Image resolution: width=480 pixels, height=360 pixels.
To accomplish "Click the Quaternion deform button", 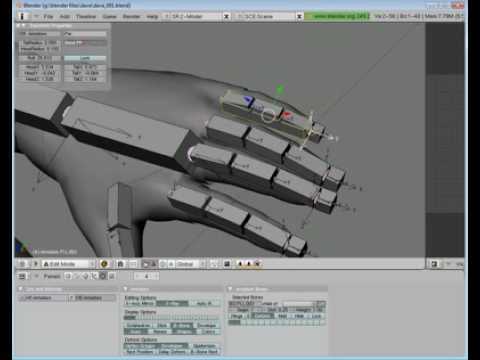I will click(x=204, y=346).
